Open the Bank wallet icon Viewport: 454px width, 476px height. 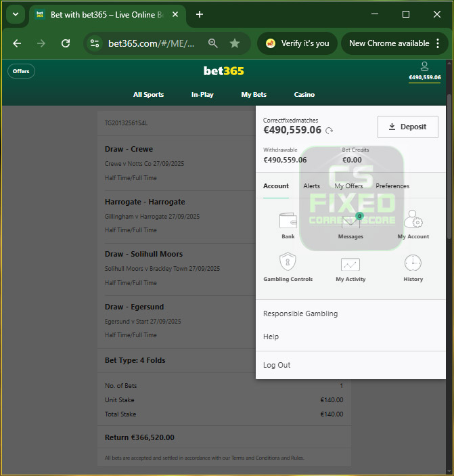click(x=288, y=221)
